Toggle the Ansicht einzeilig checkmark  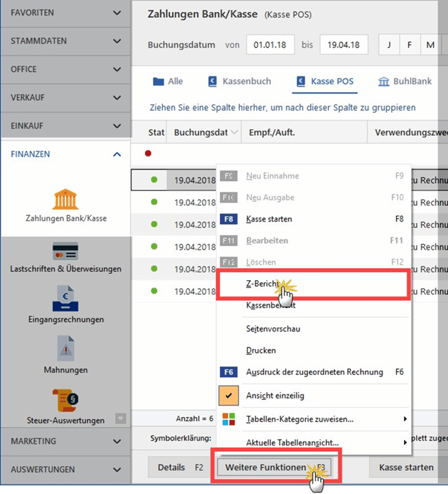(229, 396)
